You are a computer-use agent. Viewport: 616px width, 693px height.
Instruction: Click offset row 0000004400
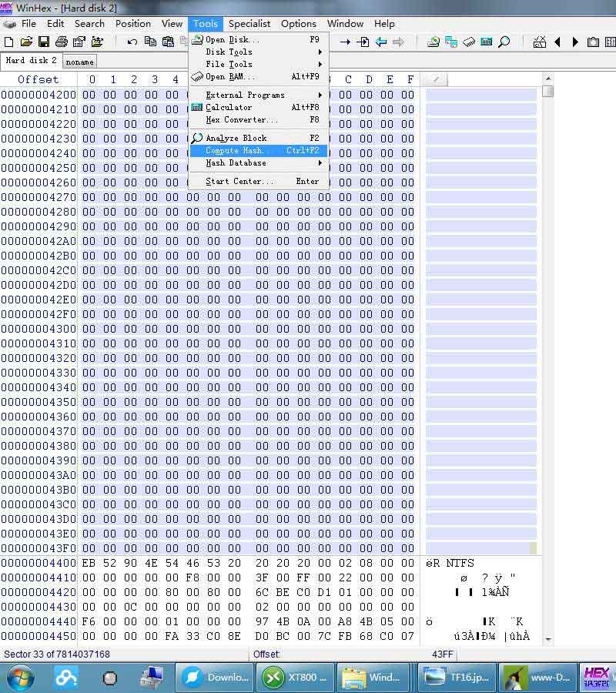[x=38, y=563]
